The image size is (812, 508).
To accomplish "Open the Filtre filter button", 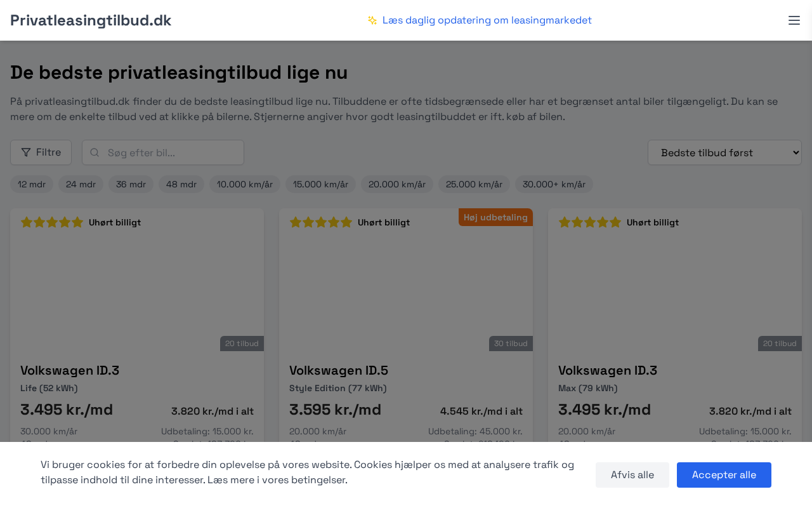I will pyautogui.click(x=41, y=152).
